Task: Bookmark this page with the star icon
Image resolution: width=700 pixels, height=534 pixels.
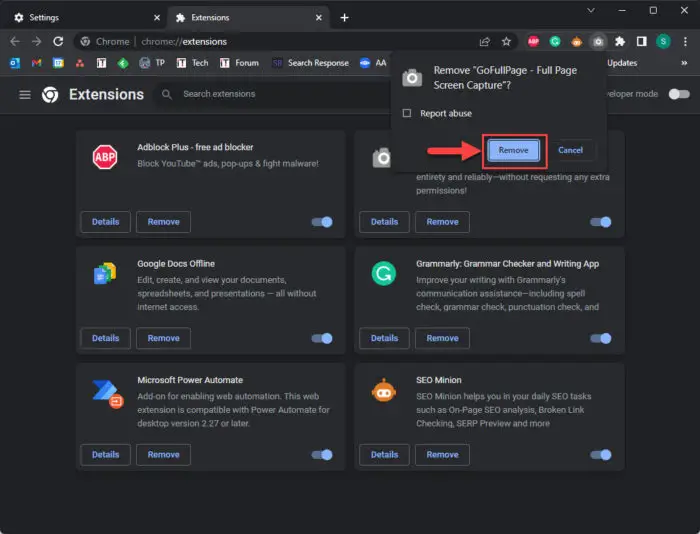Action: pos(506,42)
